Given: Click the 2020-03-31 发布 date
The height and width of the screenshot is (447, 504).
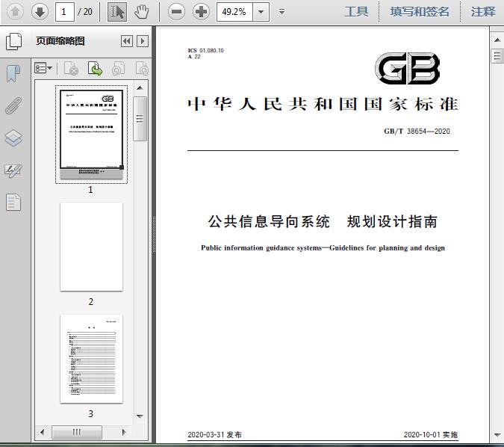Looking at the screenshot, I should click(x=214, y=434).
